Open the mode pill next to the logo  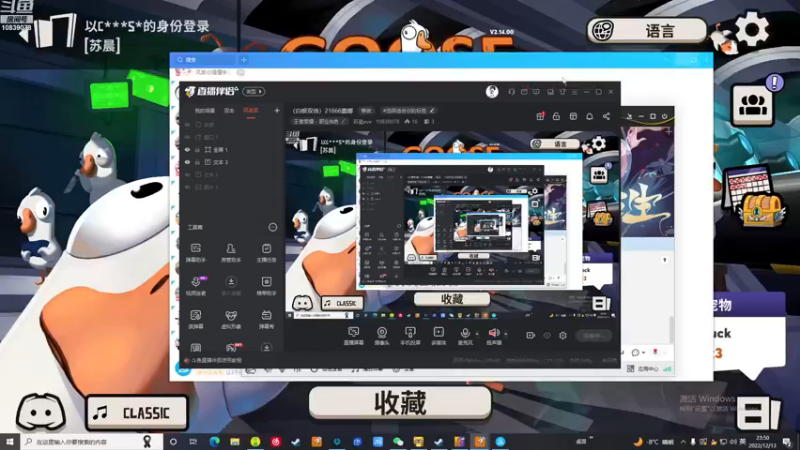pyautogui.click(x=254, y=91)
